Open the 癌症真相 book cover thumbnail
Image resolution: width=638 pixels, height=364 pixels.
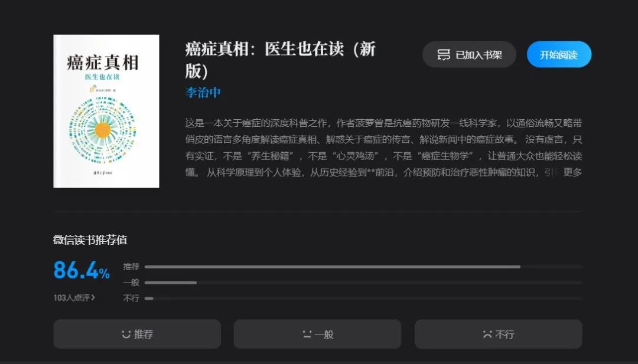click(106, 112)
